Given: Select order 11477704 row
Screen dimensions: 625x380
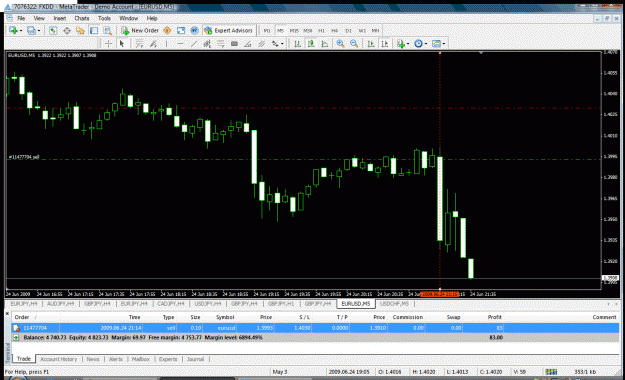Looking at the screenshot, I should tap(315, 328).
